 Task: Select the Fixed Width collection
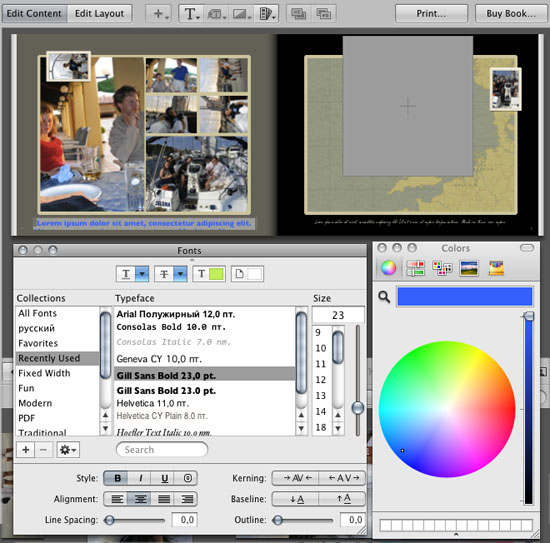pos(44,373)
